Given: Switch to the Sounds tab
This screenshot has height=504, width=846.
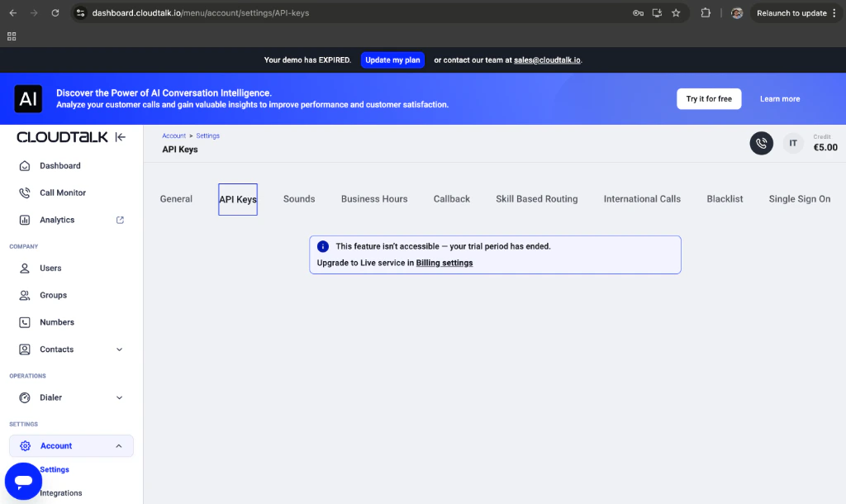Looking at the screenshot, I should [299, 198].
